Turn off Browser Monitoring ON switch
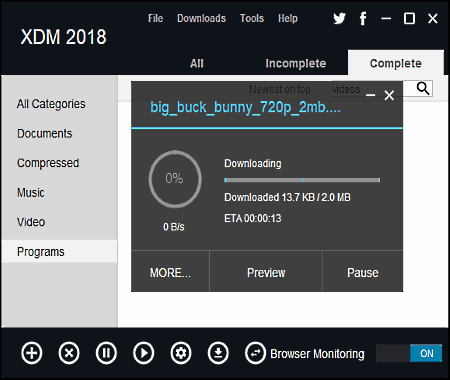The width and height of the screenshot is (450, 380). click(x=409, y=353)
